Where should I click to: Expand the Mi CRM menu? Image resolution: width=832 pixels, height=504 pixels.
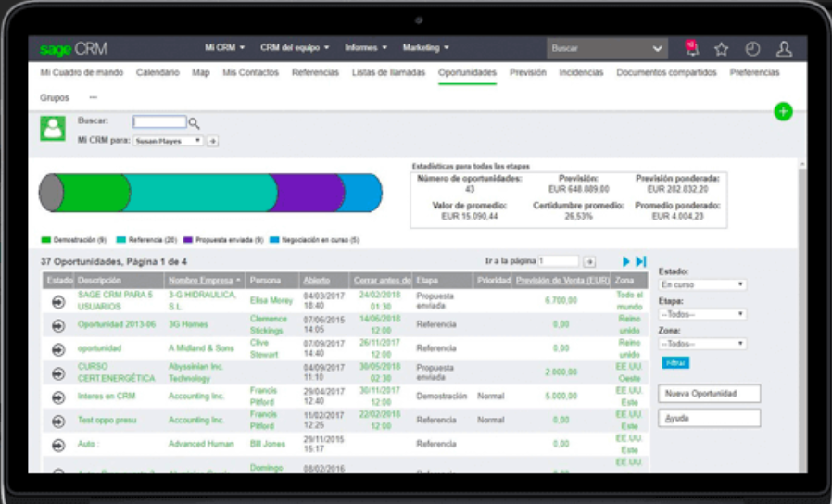tap(225, 48)
